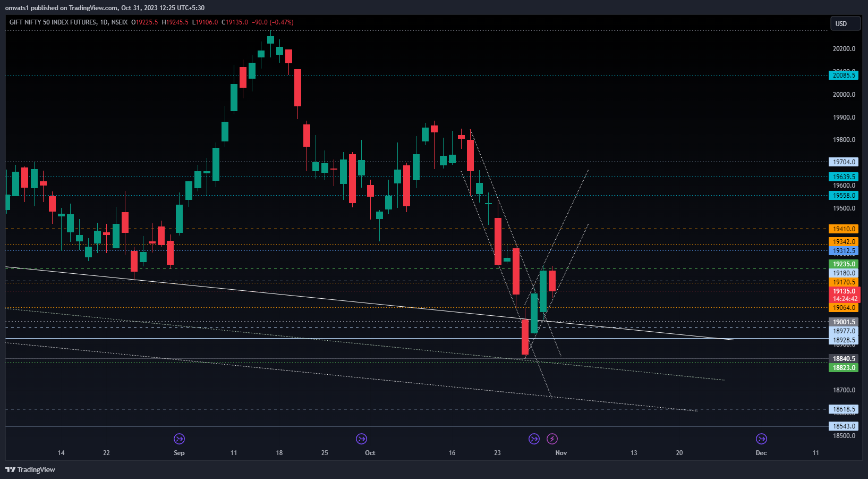
Task: Open the rollover event icon above Sep
Action: [x=179, y=439]
